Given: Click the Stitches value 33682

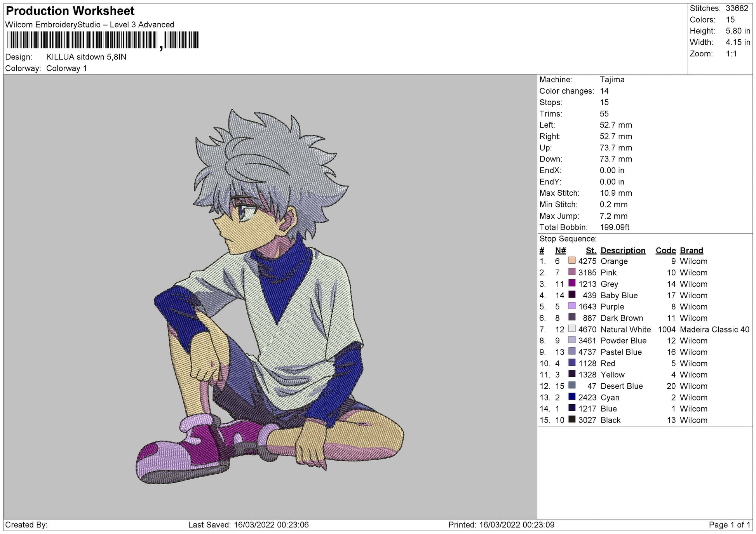Looking at the screenshot, I should [737, 9].
